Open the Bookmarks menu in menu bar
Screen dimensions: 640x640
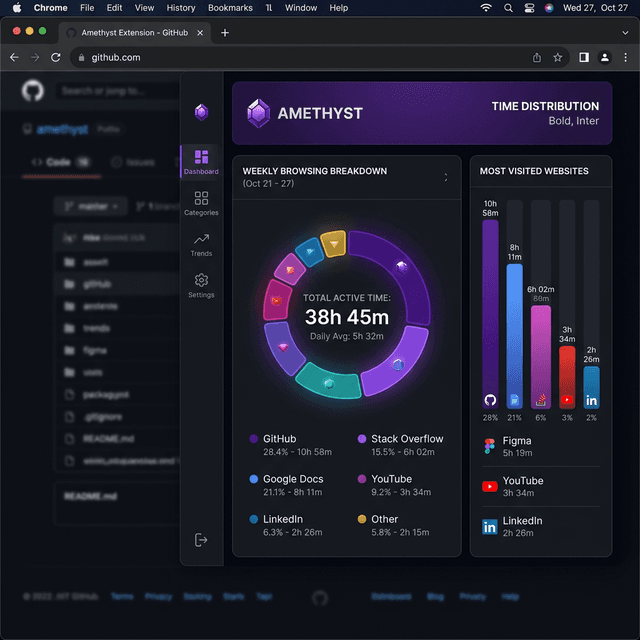coord(230,8)
